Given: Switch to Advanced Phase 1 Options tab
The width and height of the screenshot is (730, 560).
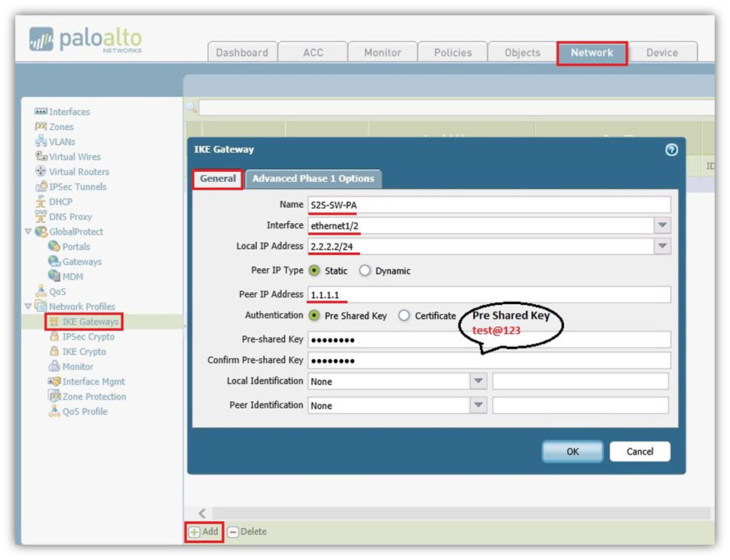Looking at the screenshot, I should pyautogui.click(x=313, y=179).
